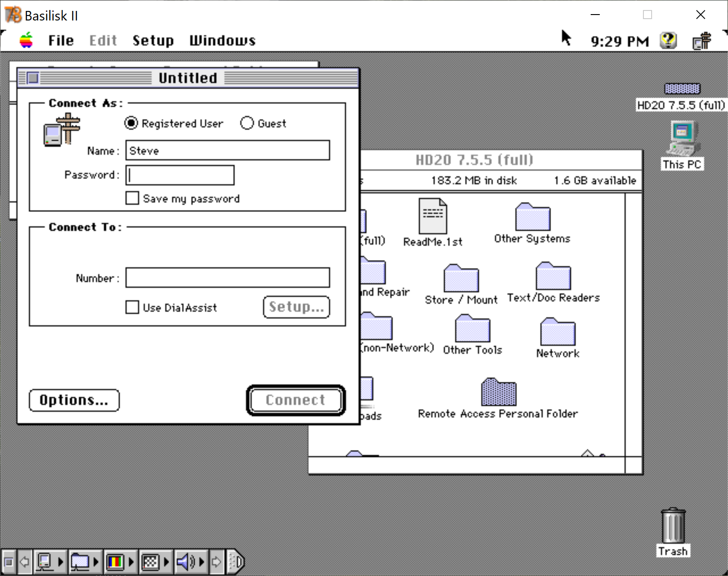Select the Guest radio button
728x576 pixels.
(247, 123)
